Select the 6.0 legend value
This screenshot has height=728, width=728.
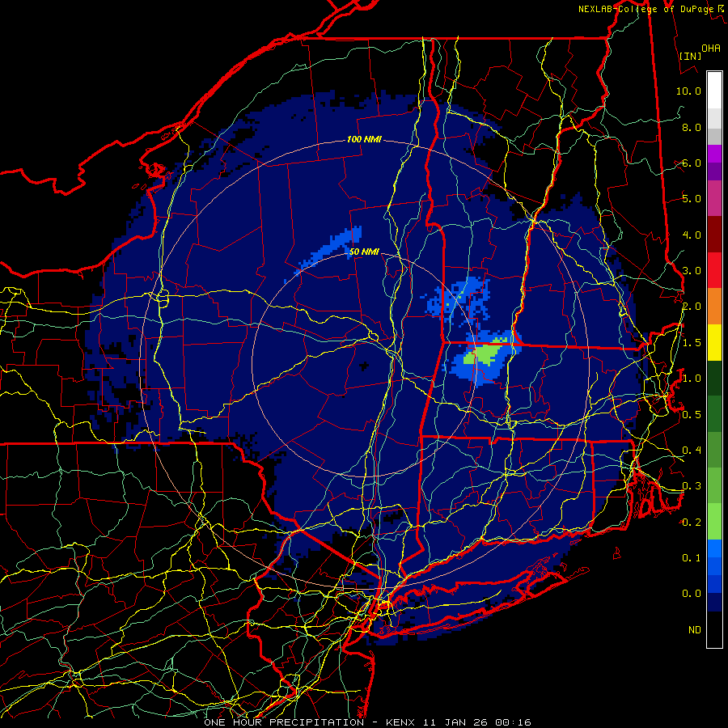pyautogui.click(x=692, y=163)
